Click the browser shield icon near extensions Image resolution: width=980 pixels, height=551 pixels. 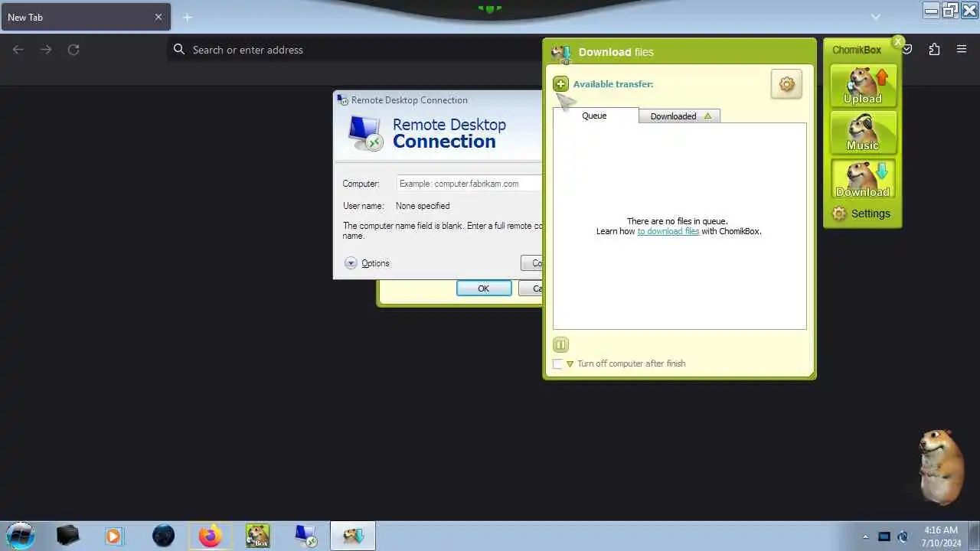coord(907,50)
